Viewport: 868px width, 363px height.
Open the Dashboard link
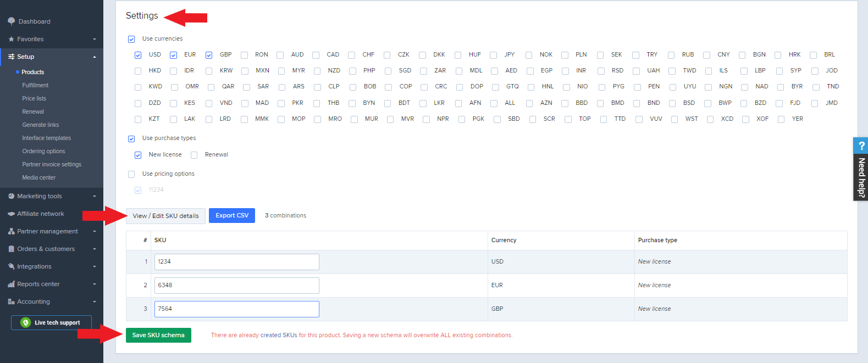coord(34,21)
